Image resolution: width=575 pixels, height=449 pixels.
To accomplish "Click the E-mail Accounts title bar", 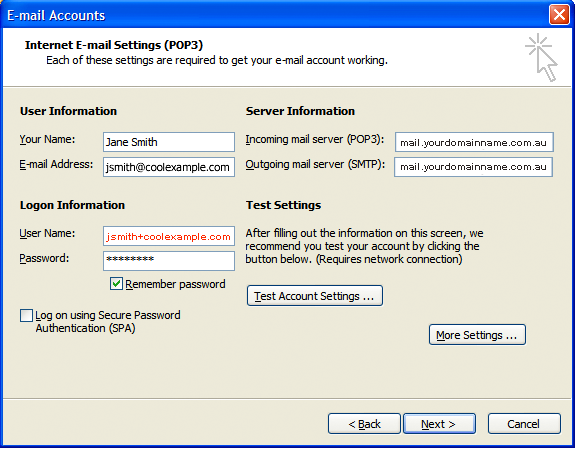I will (x=275, y=15).
